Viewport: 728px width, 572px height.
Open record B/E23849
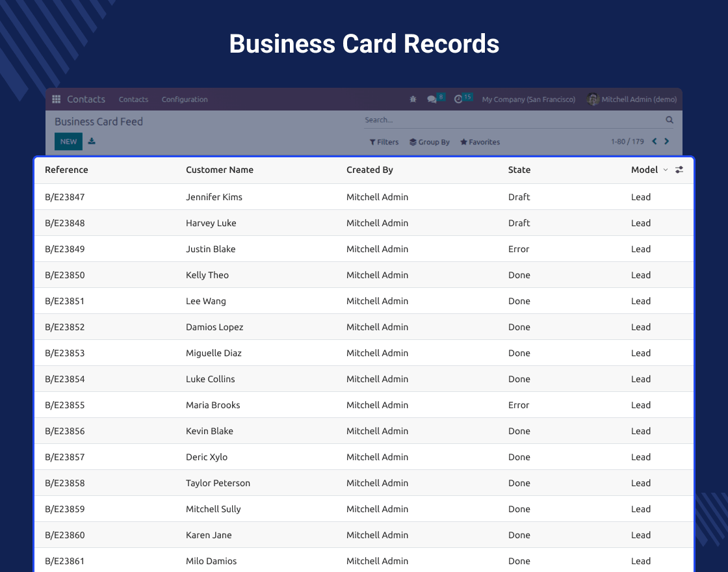coord(64,249)
